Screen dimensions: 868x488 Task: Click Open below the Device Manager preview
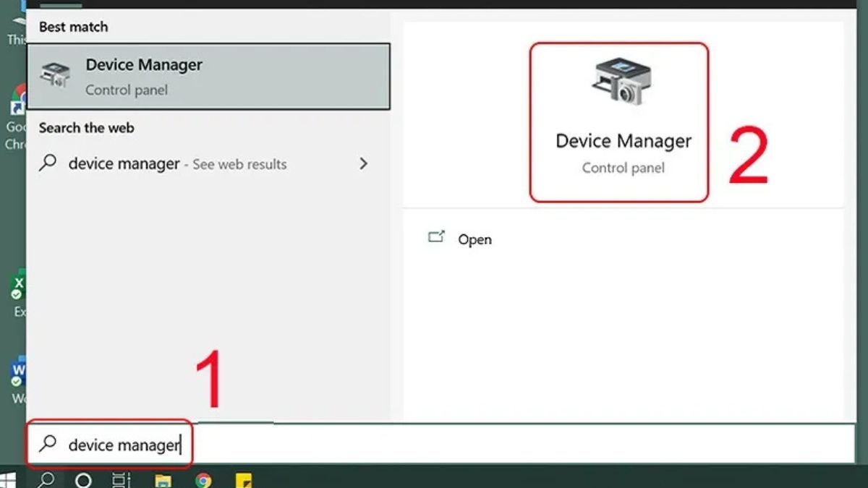475,239
